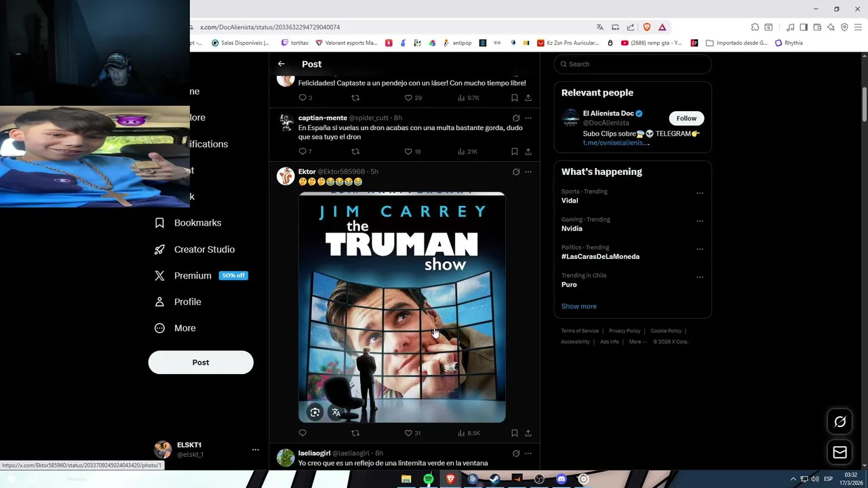Screen dimensions: 868x488
Task: Open Creator Studio in sidebar
Action: pos(195,249)
